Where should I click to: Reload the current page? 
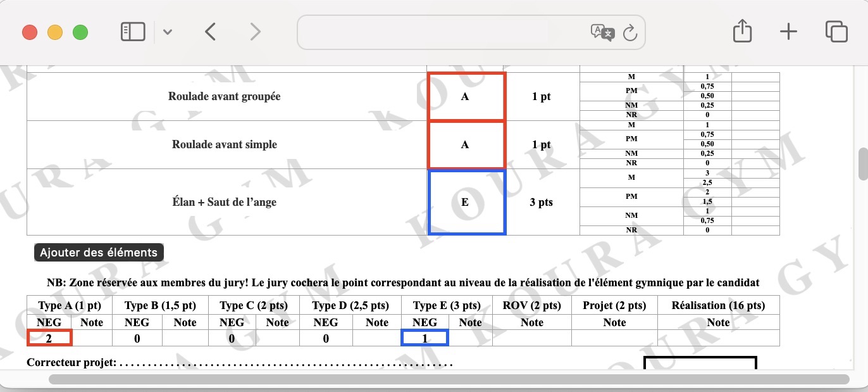click(x=629, y=32)
